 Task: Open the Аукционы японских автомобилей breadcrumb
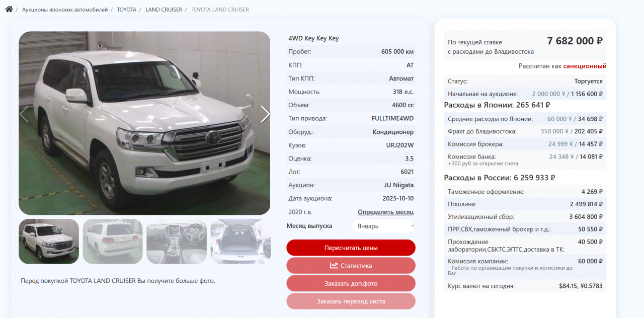pyautogui.click(x=64, y=10)
